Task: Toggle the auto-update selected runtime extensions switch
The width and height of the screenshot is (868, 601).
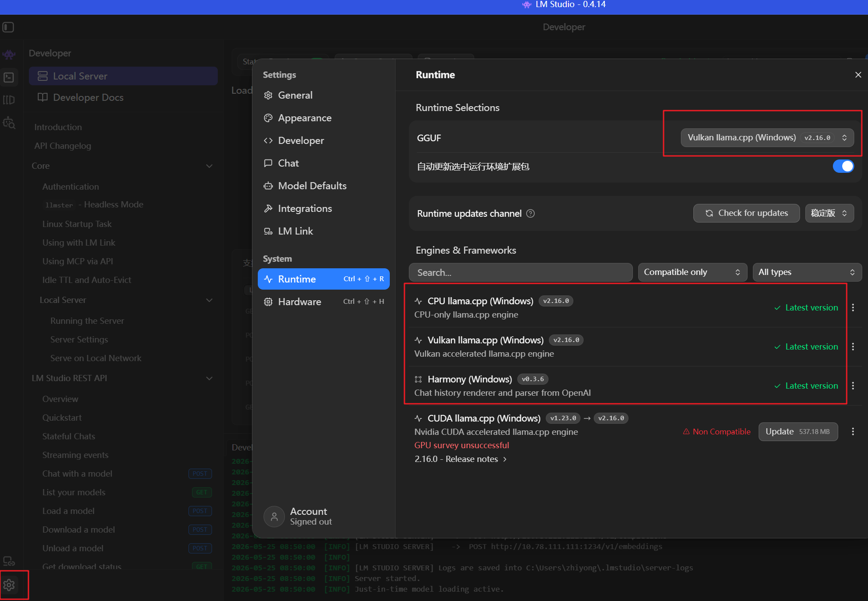Action: point(843,166)
